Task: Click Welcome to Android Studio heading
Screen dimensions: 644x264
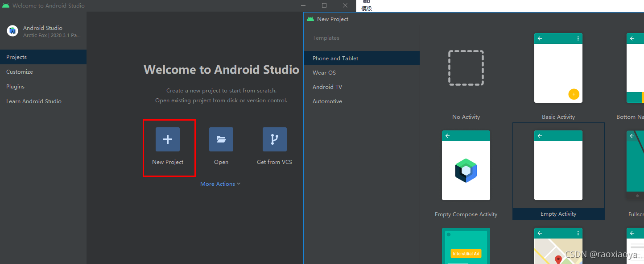Action: 221,69
